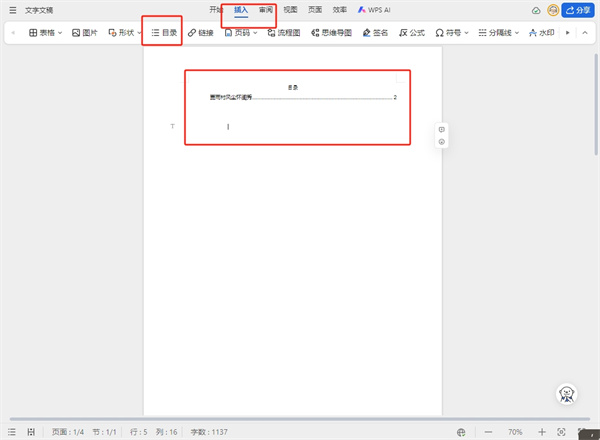Insert table of contents (目录)
600x440 pixels.
tap(164, 33)
